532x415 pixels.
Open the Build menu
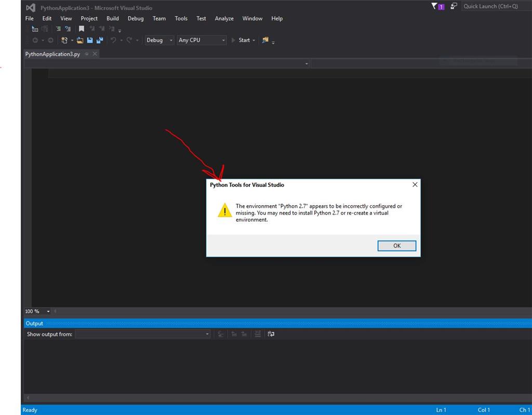click(x=113, y=18)
